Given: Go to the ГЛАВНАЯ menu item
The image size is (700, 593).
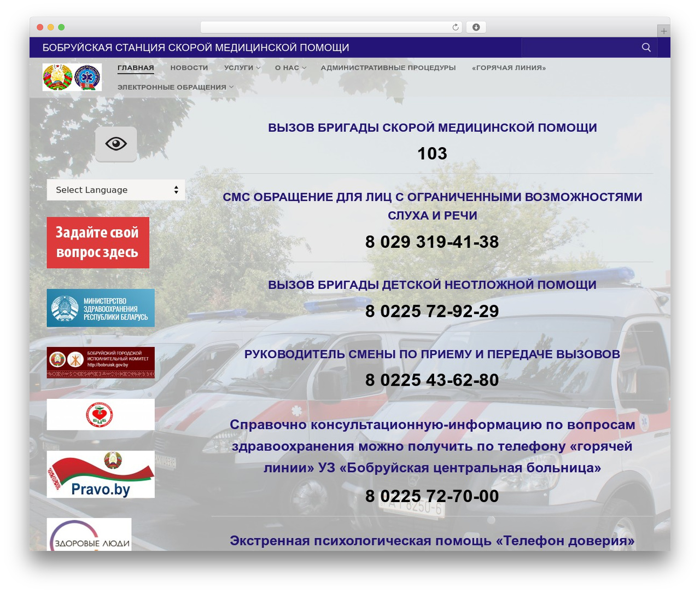Looking at the screenshot, I should 136,68.
